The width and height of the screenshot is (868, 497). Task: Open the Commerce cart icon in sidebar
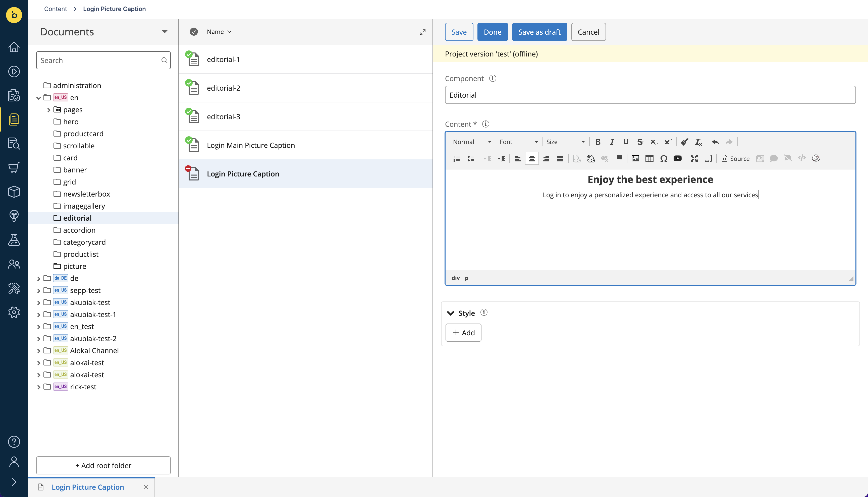tap(14, 167)
